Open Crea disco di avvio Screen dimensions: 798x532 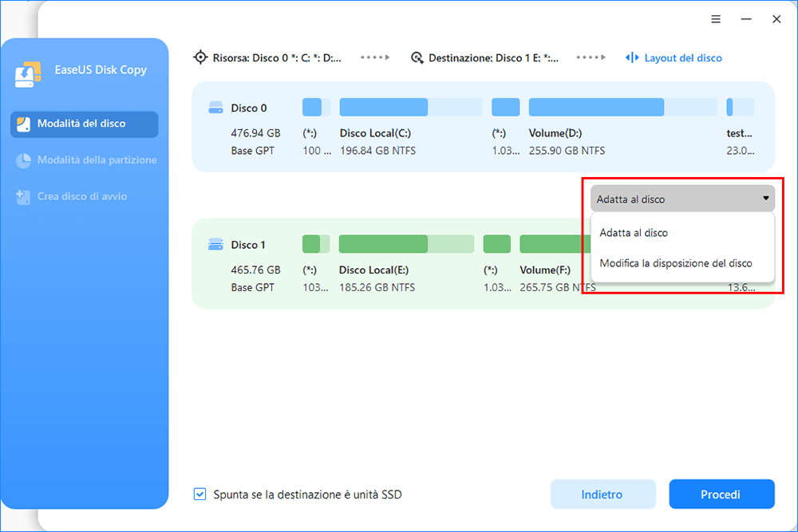72,197
